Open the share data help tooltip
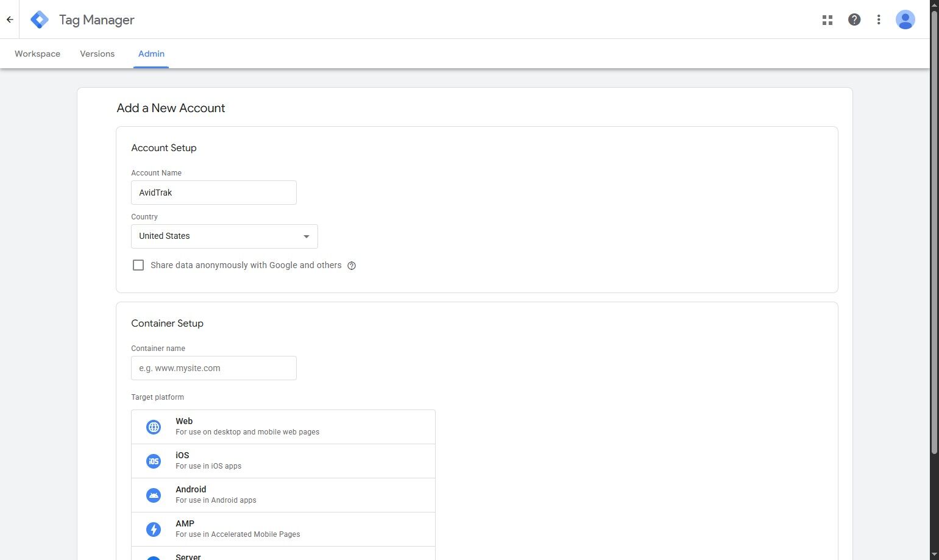Image resolution: width=939 pixels, height=560 pixels. point(352,265)
